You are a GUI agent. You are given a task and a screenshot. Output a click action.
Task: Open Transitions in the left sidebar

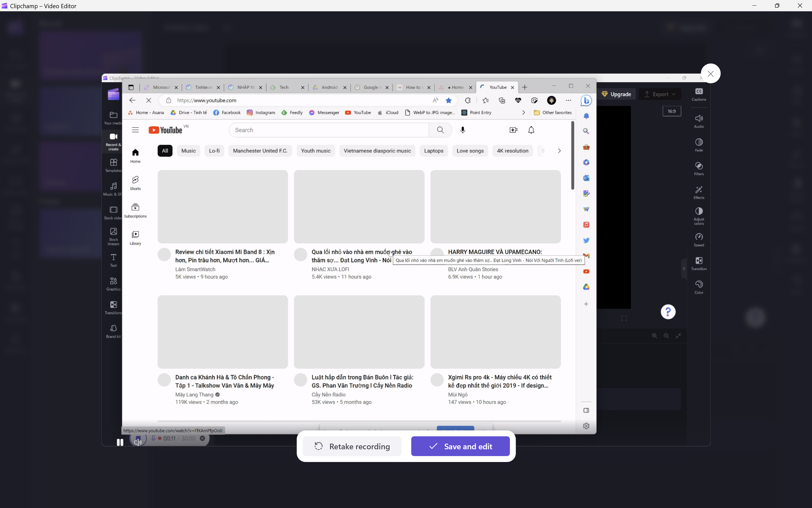coord(113,308)
